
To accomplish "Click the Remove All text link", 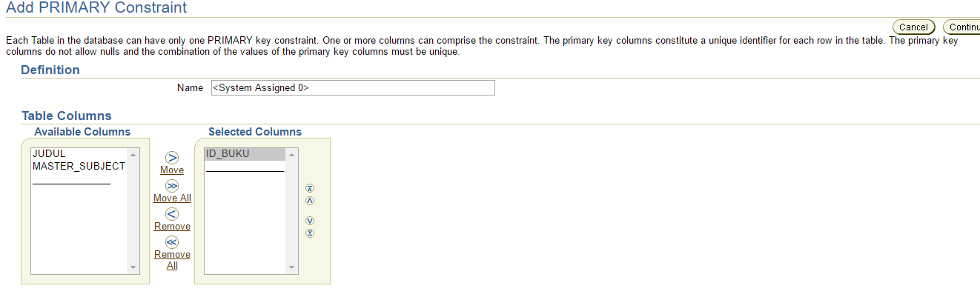I will pos(172,260).
